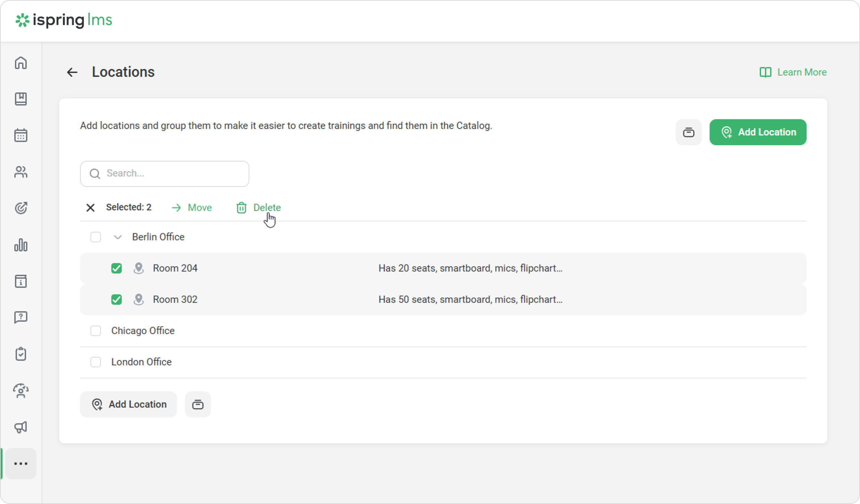Click the Search locations field
The image size is (860, 504).
coord(164,174)
